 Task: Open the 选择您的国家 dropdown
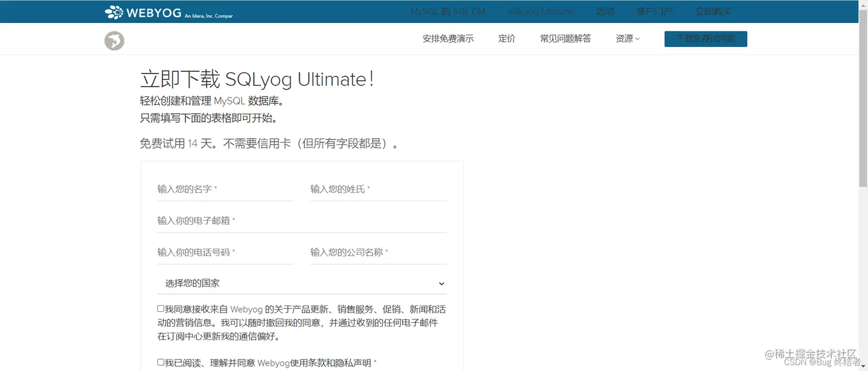click(302, 283)
